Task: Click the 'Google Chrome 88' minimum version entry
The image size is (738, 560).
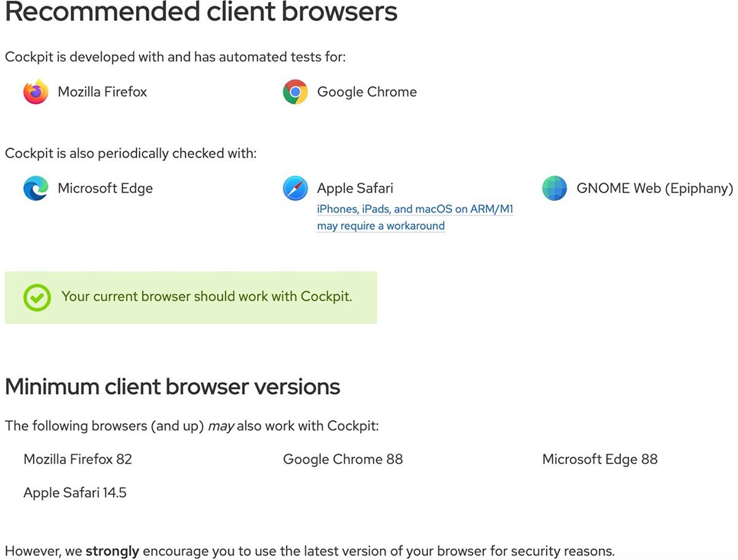Action: [x=343, y=459]
